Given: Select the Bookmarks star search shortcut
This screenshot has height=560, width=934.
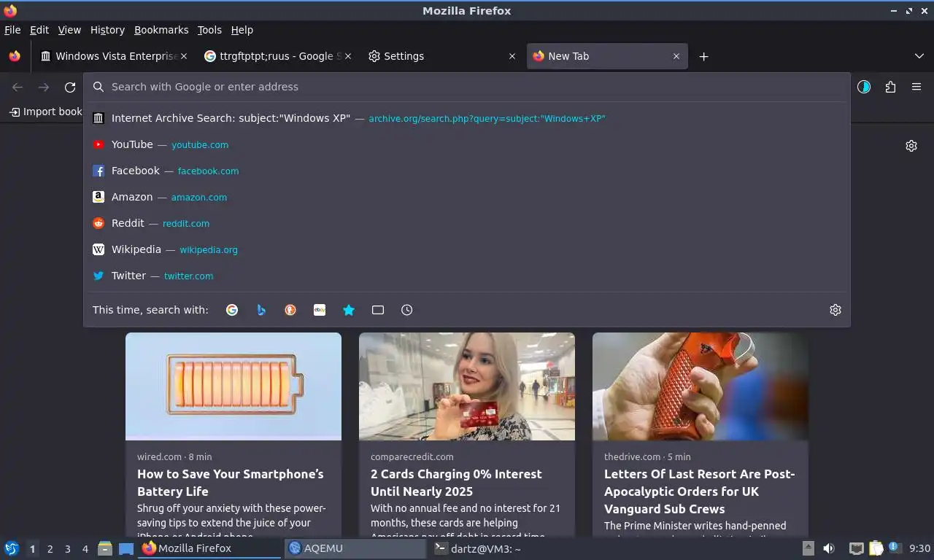Looking at the screenshot, I should pyautogui.click(x=349, y=310).
